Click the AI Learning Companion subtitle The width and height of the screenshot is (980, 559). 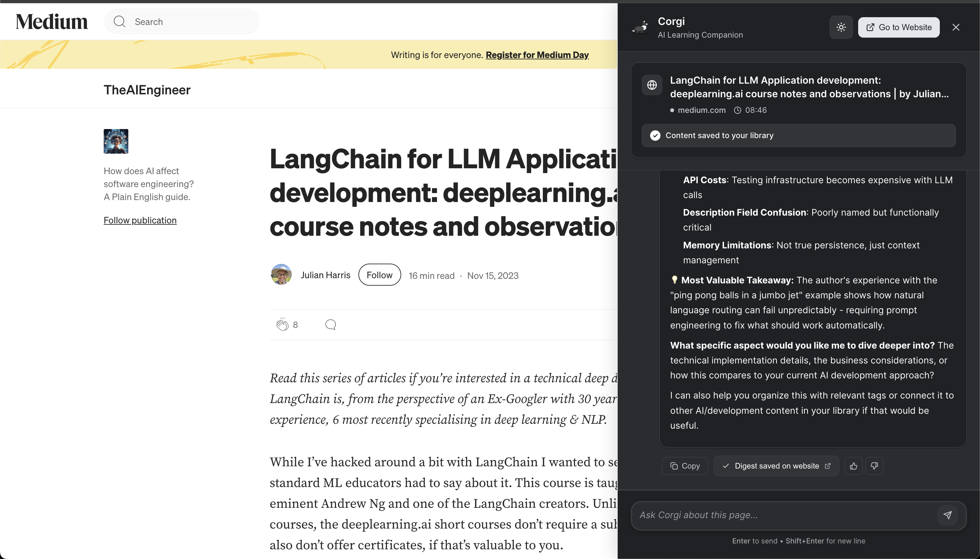tap(700, 35)
